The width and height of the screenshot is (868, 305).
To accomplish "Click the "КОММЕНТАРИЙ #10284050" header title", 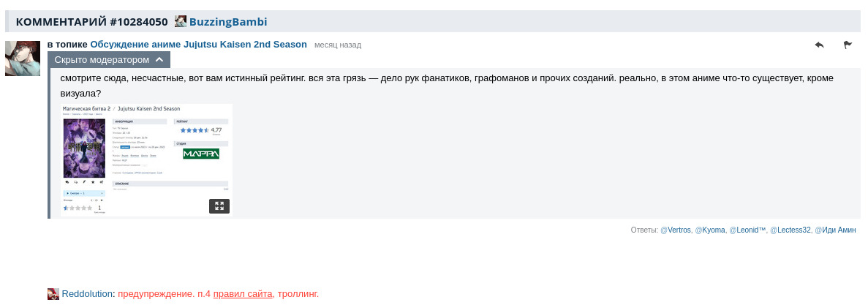I will [x=91, y=22].
